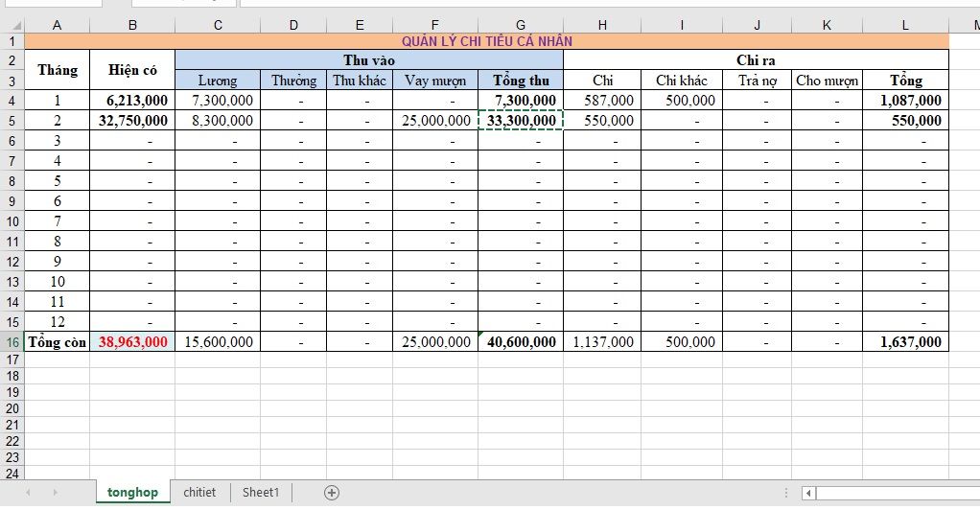Select row 16 header

coord(12,342)
